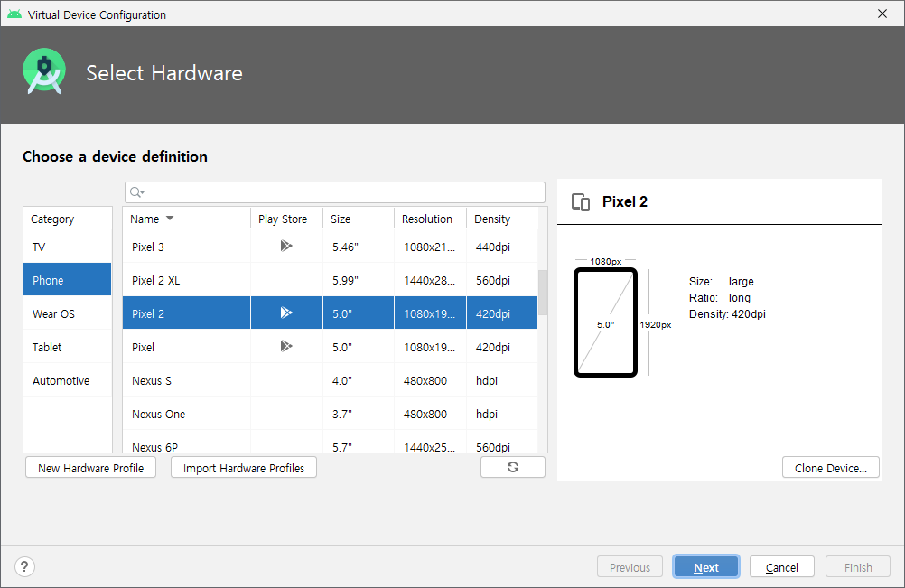905x588 pixels.
Task: Click the phone outline preview diagram
Action: (x=605, y=322)
